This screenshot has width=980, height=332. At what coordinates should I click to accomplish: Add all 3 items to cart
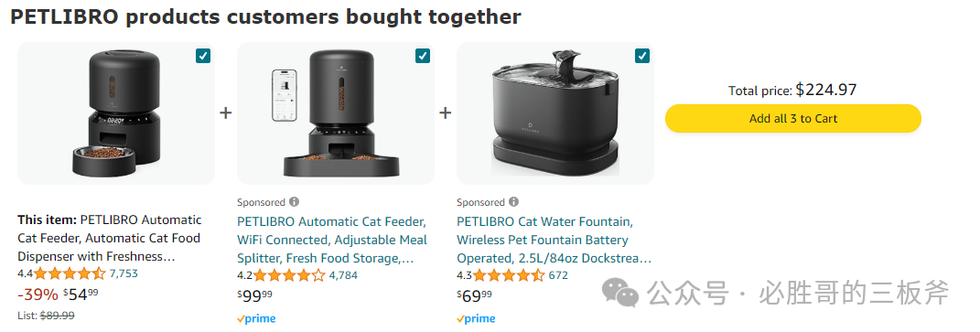[793, 118]
